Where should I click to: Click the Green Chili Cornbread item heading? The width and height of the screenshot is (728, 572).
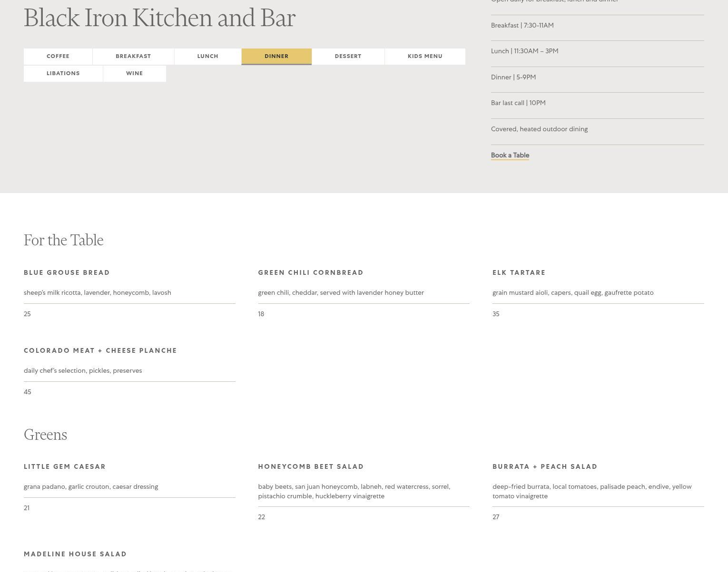pos(311,272)
